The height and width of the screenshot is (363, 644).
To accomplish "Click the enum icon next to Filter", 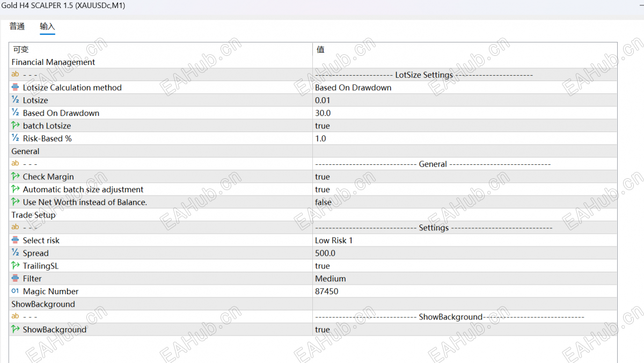I will (x=15, y=278).
